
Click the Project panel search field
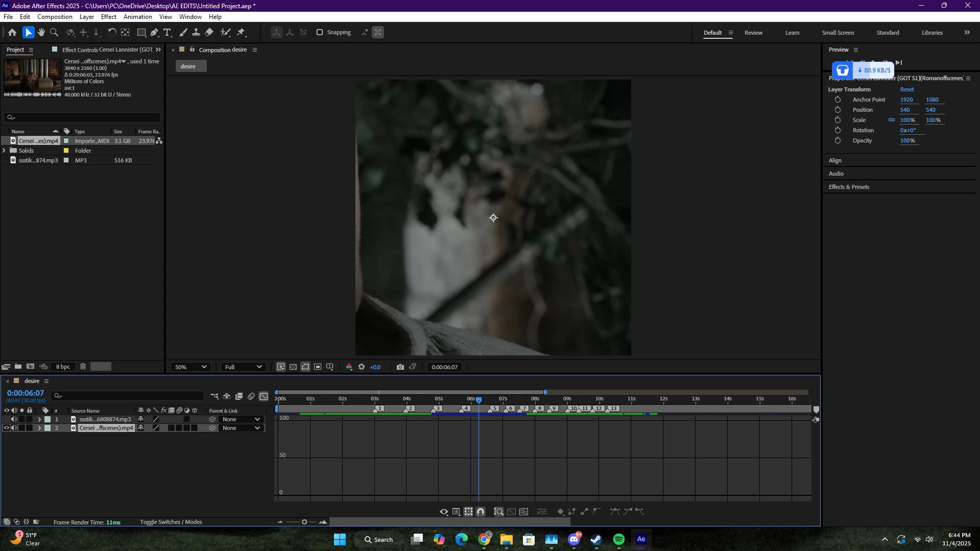tap(82, 117)
